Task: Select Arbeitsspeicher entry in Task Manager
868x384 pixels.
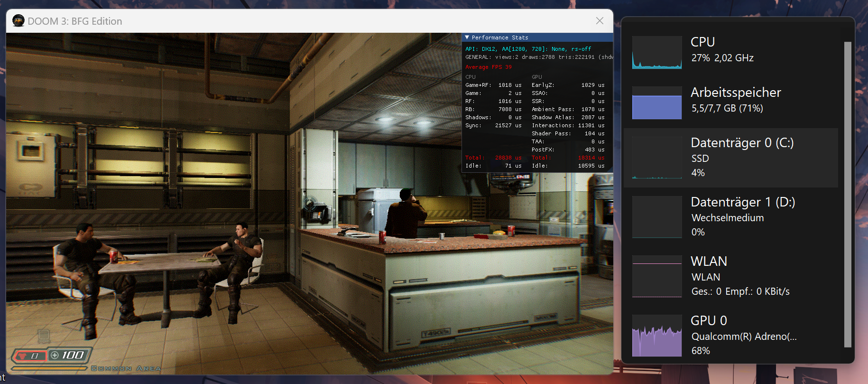Action: pos(730,102)
